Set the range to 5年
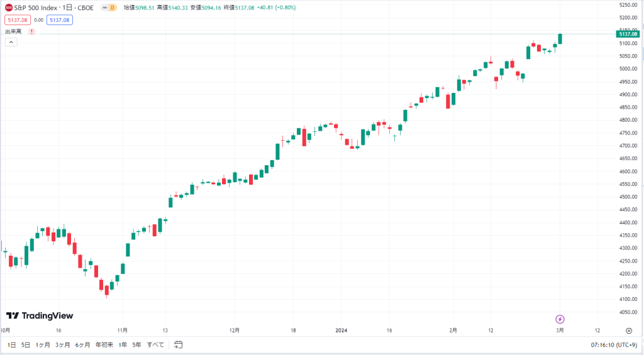Image resolution: width=644 pixels, height=355 pixels. point(136,345)
